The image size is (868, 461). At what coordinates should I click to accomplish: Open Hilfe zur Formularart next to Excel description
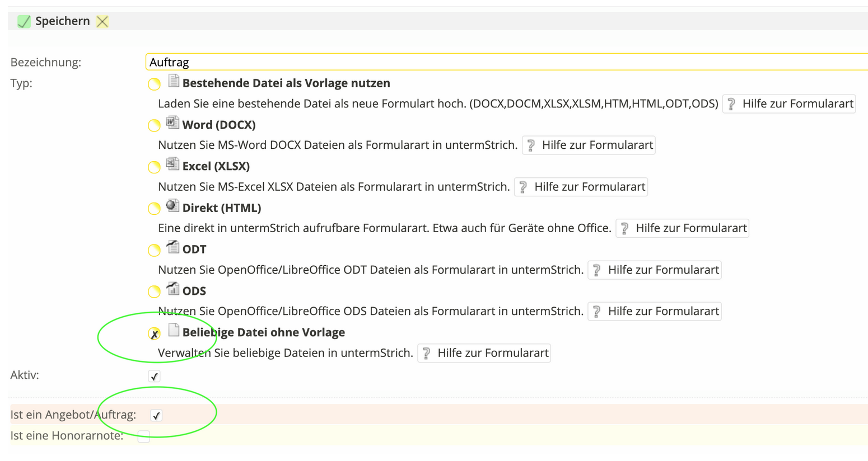(581, 186)
